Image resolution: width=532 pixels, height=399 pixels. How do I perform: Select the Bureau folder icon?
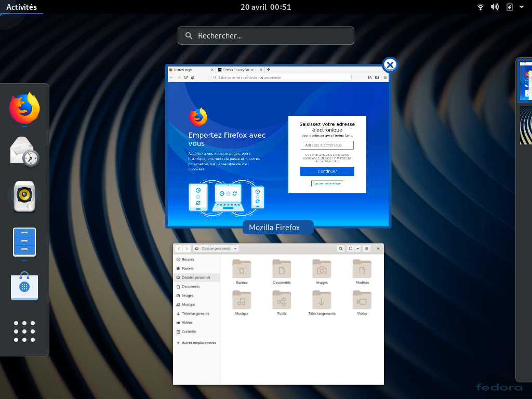click(242, 269)
